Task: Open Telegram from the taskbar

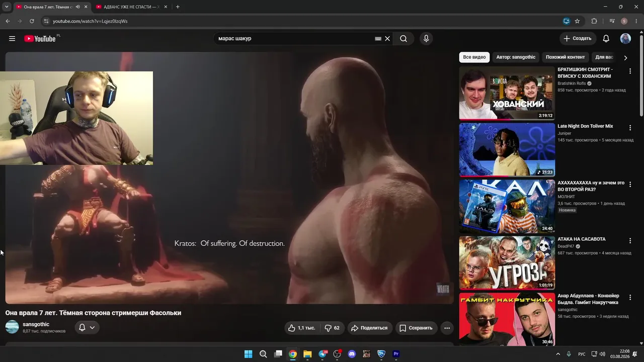Action: 323,354
